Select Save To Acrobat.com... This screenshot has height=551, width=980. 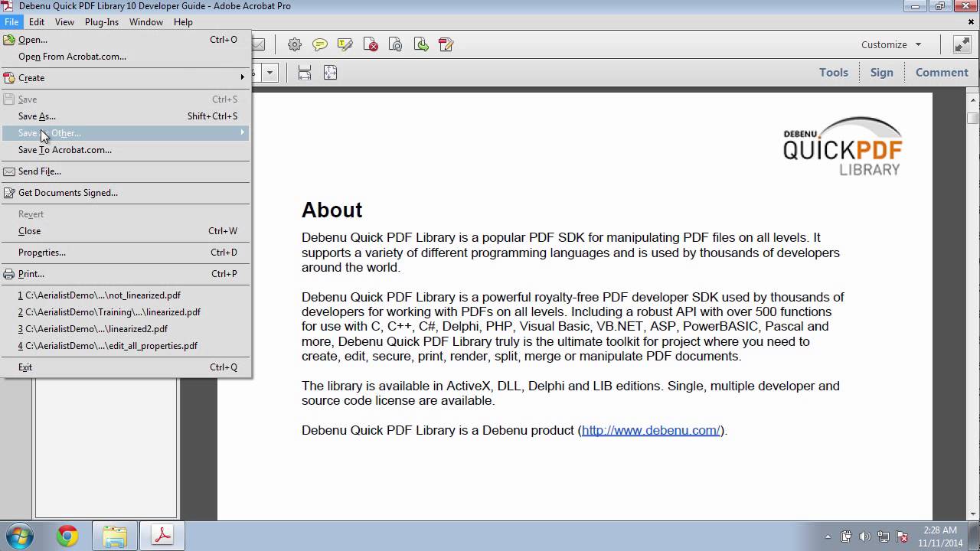click(x=126, y=150)
